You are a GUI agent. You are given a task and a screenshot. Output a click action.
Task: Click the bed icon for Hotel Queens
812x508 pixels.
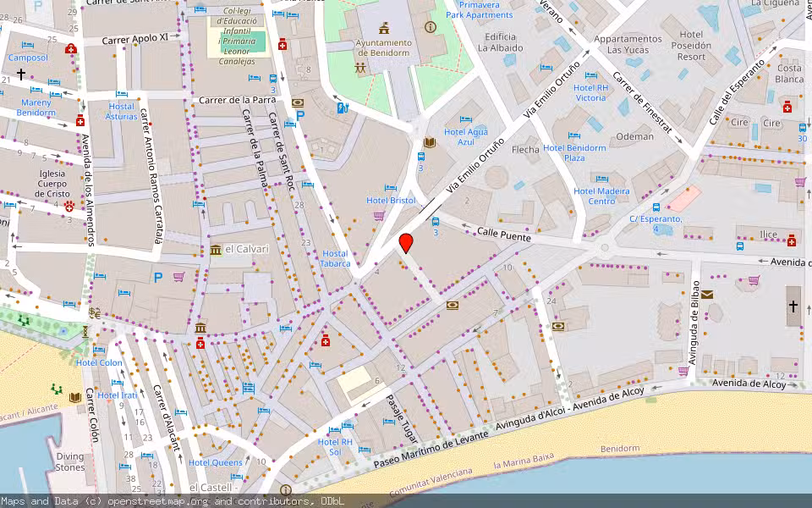point(236,477)
